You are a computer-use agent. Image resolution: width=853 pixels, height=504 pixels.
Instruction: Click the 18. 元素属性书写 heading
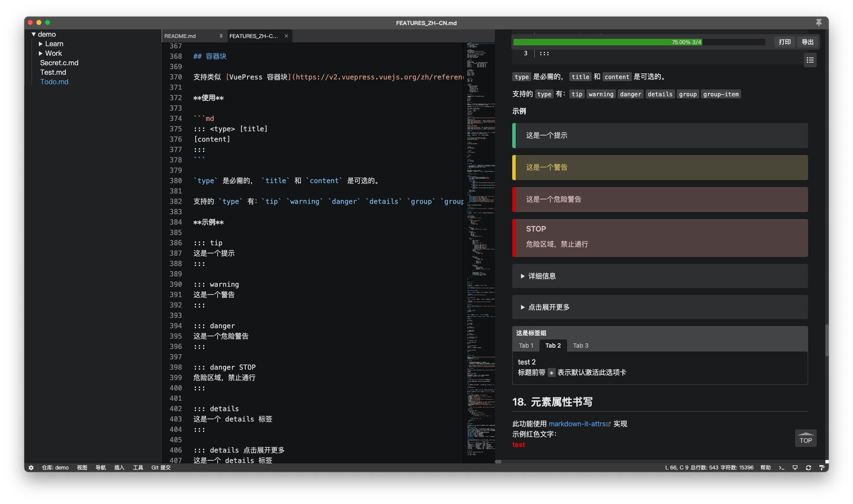pyautogui.click(x=552, y=402)
